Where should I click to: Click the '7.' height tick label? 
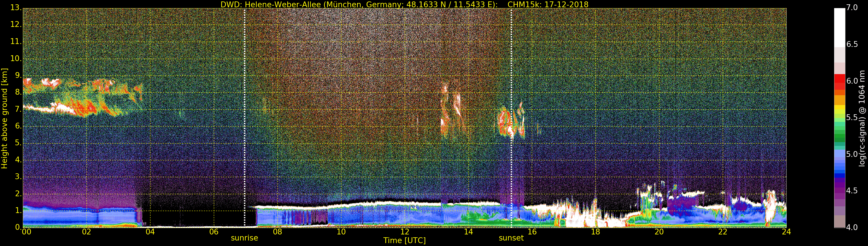tap(18, 109)
